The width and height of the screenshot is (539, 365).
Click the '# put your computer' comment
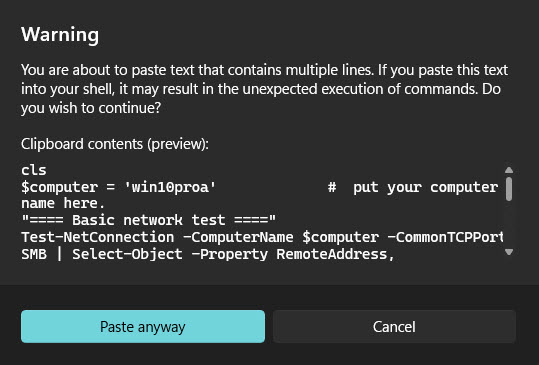pos(413,187)
